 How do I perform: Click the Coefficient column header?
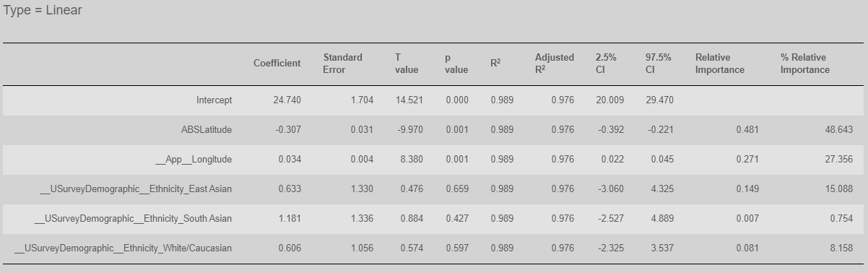tap(277, 64)
